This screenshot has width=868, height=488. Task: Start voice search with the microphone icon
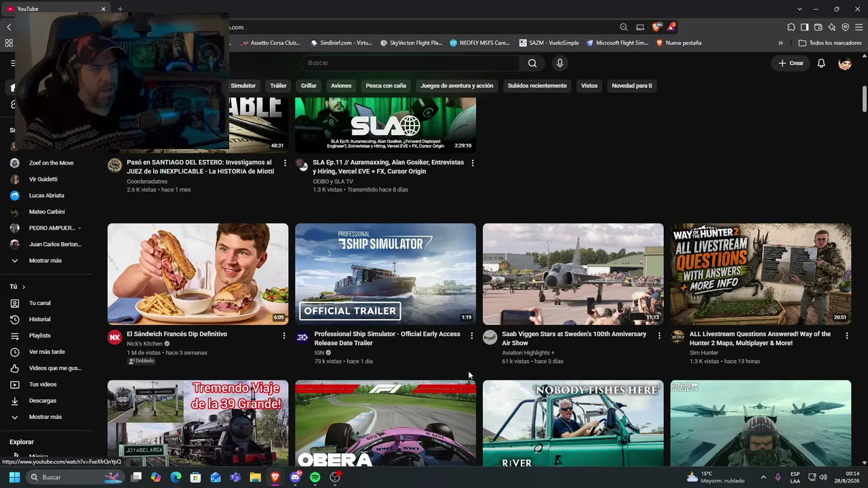click(x=559, y=63)
